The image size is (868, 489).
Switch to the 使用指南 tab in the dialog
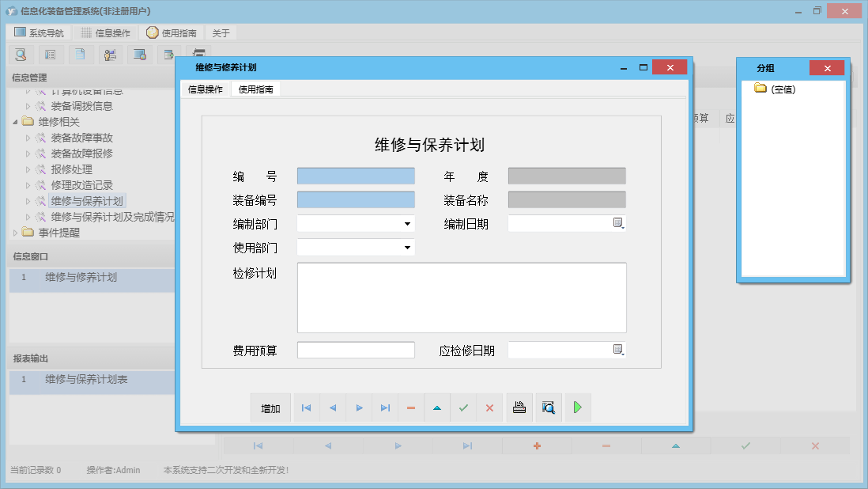pyautogui.click(x=255, y=89)
